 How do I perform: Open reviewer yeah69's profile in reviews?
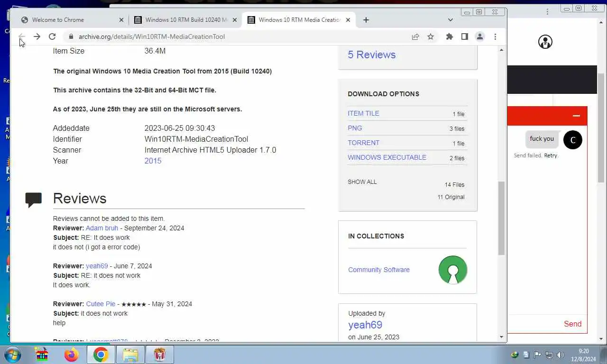point(97,266)
